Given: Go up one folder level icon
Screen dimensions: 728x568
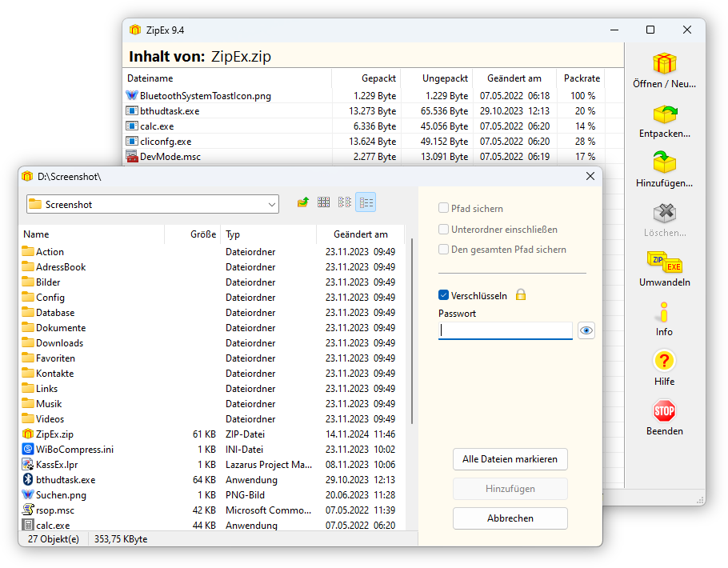Looking at the screenshot, I should (302, 203).
